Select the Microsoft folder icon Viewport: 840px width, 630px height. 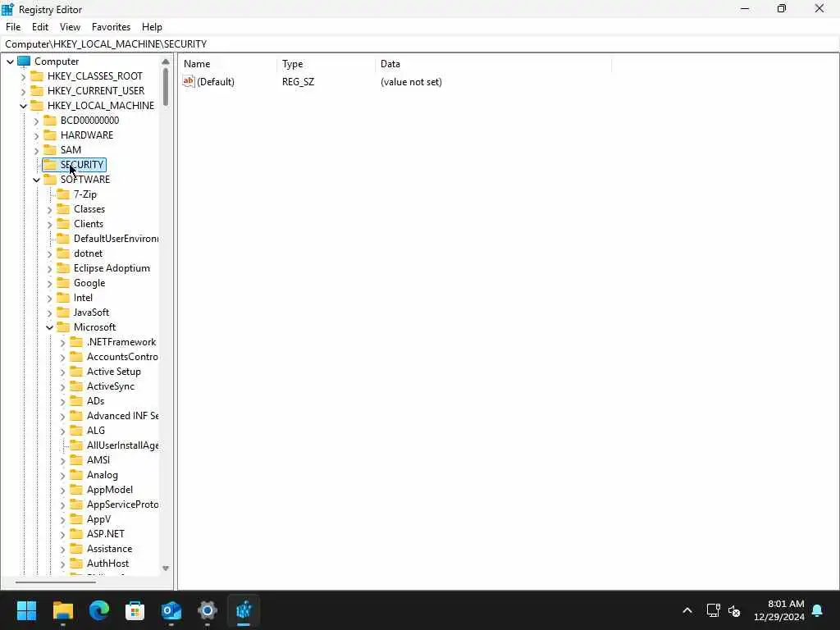click(x=63, y=326)
